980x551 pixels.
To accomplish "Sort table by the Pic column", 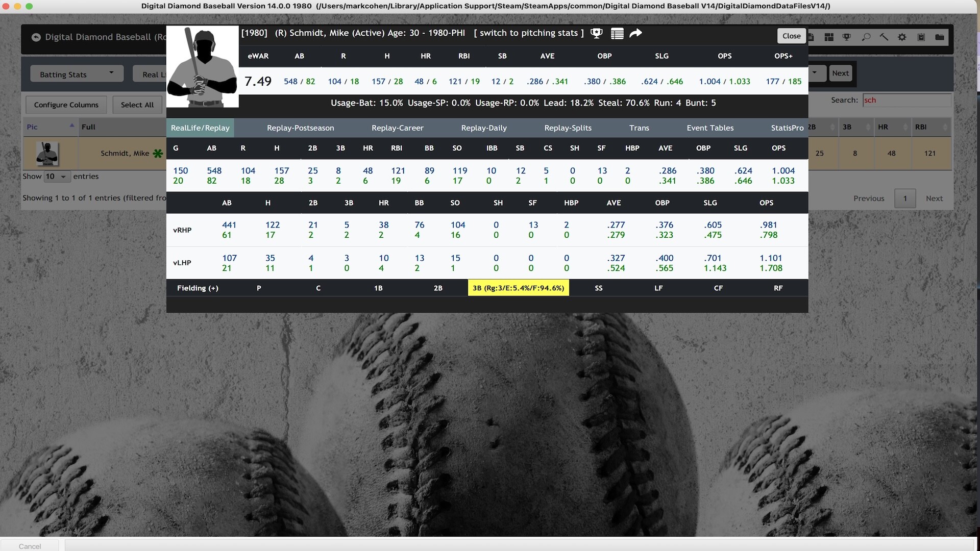I will pos(50,127).
